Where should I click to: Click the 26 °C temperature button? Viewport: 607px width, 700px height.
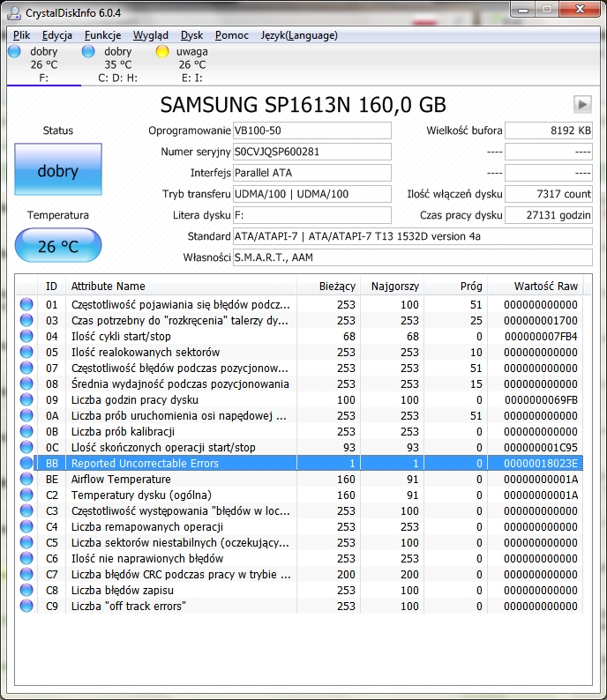58,246
